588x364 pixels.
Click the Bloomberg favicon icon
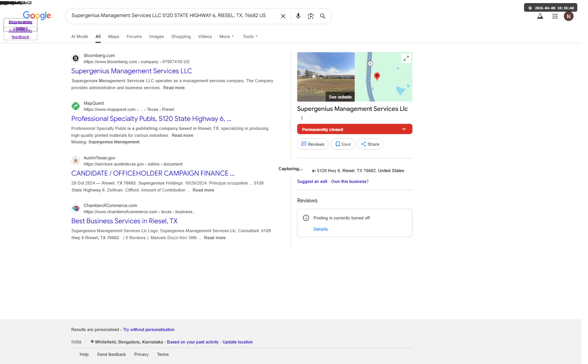[x=76, y=59]
